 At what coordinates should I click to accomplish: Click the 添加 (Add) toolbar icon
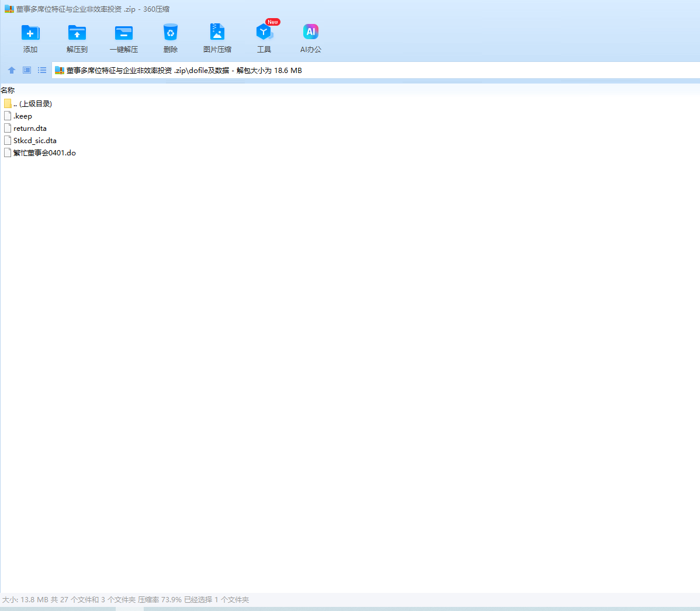(x=30, y=33)
